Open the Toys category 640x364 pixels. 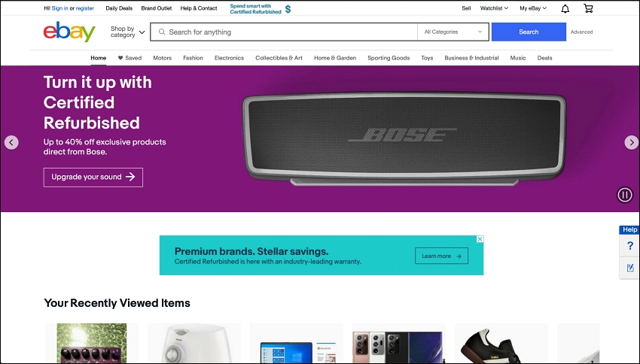[427, 58]
